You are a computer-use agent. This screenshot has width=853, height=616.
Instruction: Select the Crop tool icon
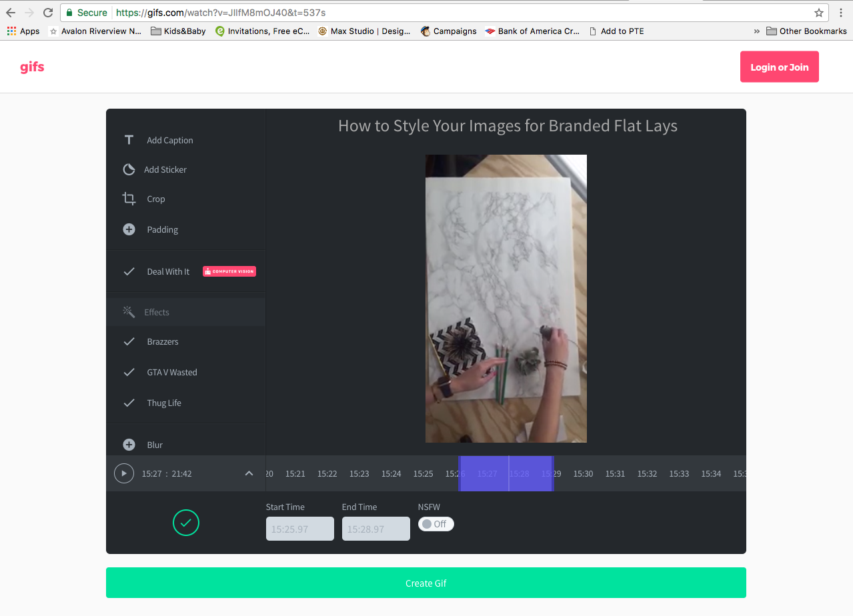(x=129, y=199)
